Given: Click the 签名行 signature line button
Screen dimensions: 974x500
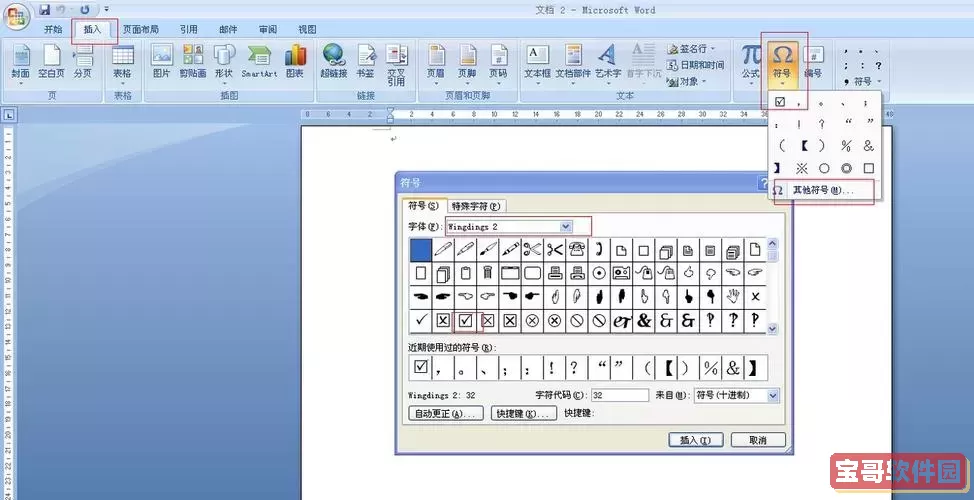Looking at the screenshot, I should coord(691,48).
